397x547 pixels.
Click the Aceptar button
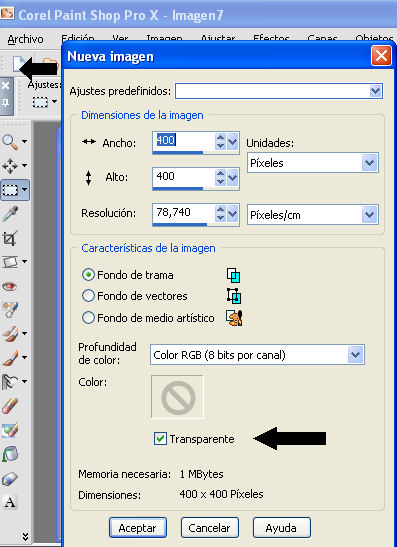click(138, 528)
